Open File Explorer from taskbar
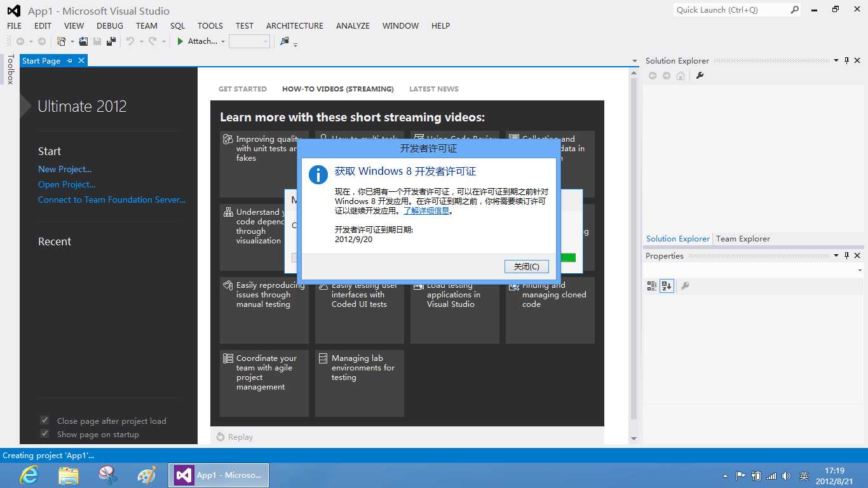The width and height of the screenshot is (868, 488). coord(69,475)
